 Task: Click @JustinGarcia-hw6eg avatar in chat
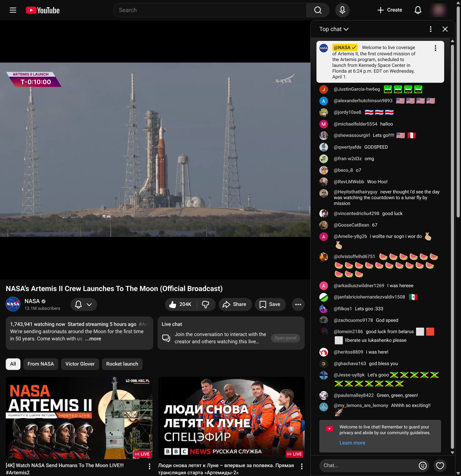(324, 89)
